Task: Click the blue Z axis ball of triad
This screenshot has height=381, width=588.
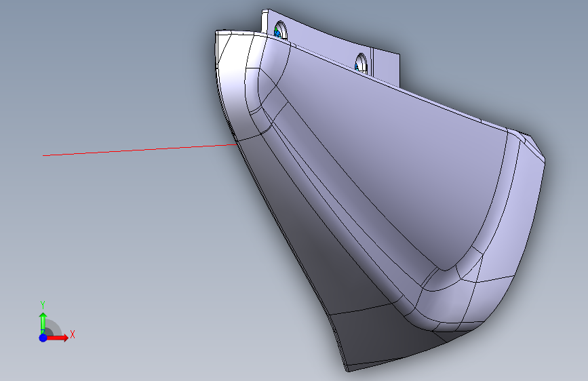Action: [x=43, y=338]
